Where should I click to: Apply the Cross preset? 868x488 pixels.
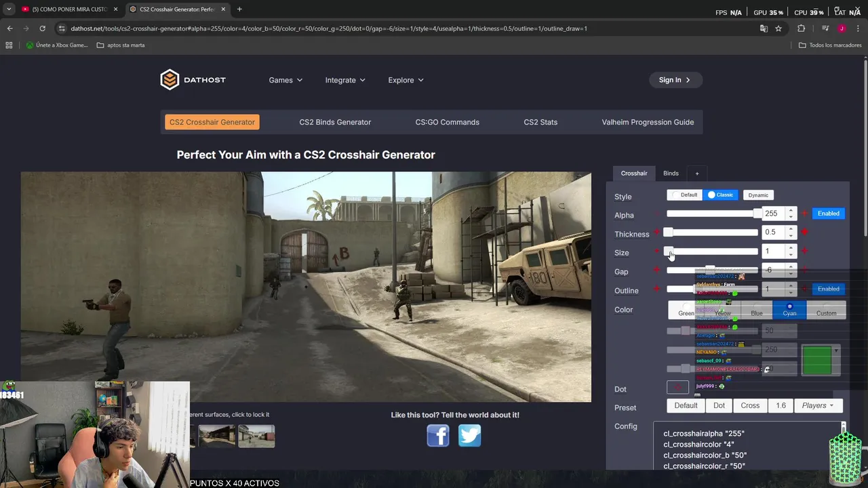[750, 405]
